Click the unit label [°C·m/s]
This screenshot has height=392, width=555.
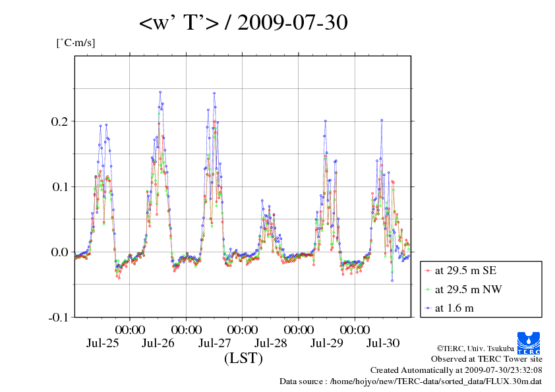(76, 43)
